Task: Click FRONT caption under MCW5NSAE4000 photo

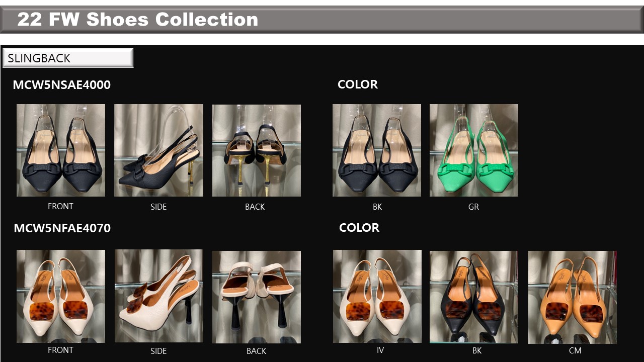Action: 60,206
